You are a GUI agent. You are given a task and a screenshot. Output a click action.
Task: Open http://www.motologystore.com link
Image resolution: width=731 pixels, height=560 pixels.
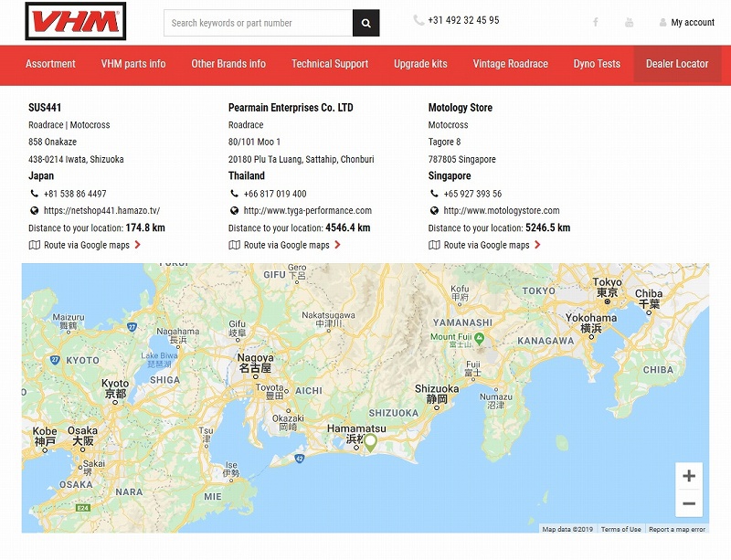coord(502,211)
